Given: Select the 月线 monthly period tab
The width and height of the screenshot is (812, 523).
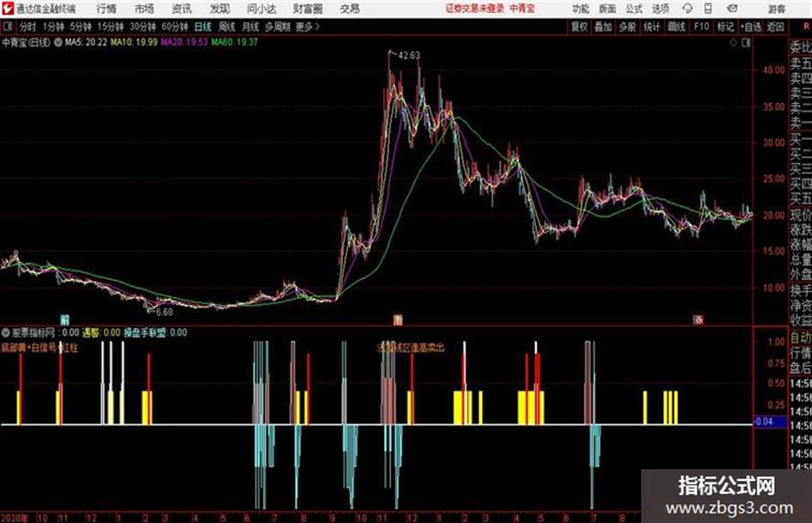Looking at the screenshot, I should pyautogui.click(x=250, y=27).
